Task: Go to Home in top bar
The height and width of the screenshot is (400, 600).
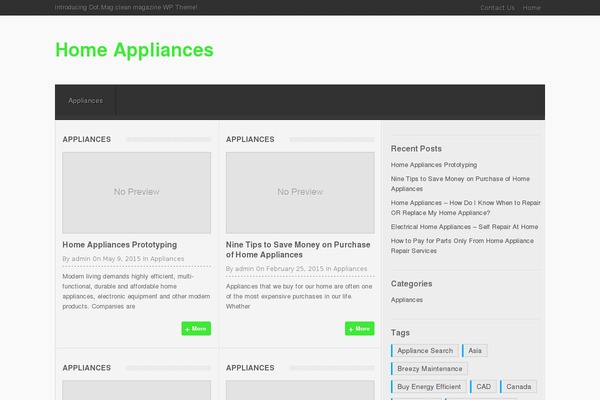Action: point(532,8)
